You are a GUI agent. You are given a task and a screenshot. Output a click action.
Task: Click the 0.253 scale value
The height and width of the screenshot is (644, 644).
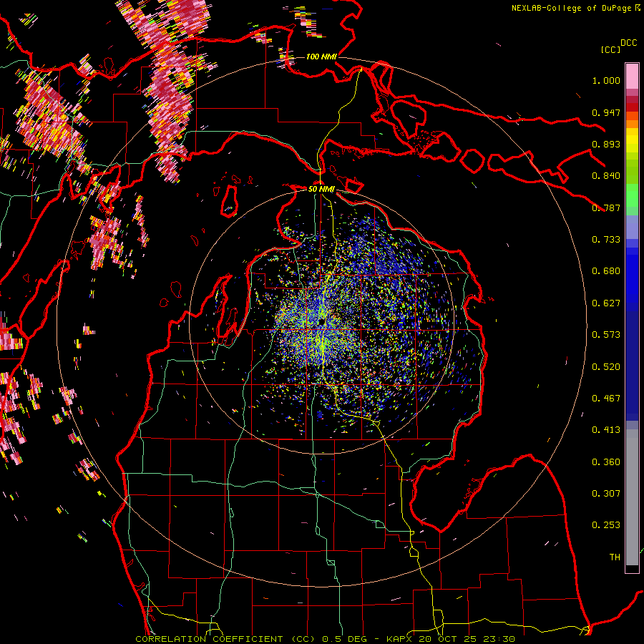click(x=606, y=525)
